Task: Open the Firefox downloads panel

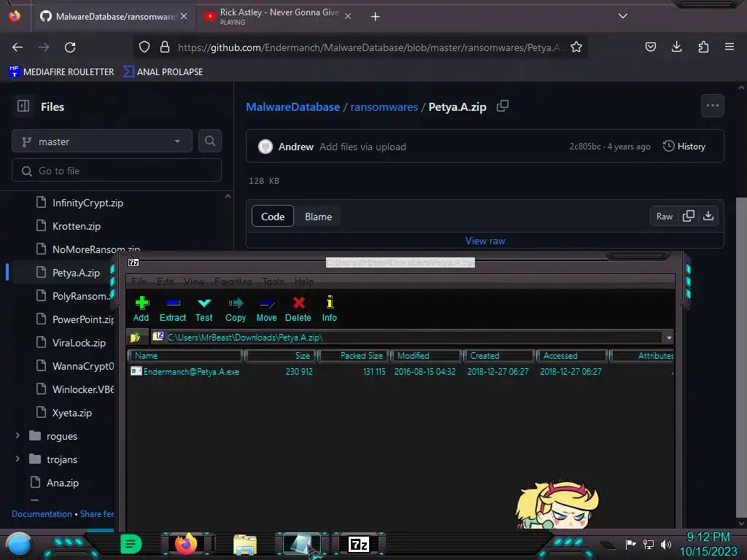Action: (x=676, y=47)
